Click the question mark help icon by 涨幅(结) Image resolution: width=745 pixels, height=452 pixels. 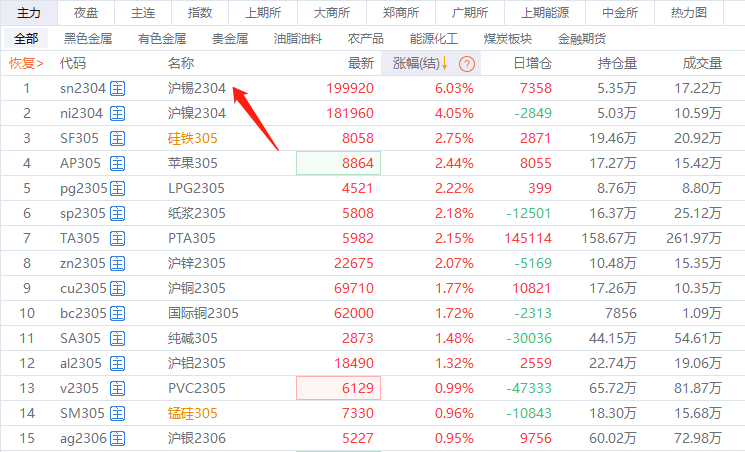click(x=466, y=63)
